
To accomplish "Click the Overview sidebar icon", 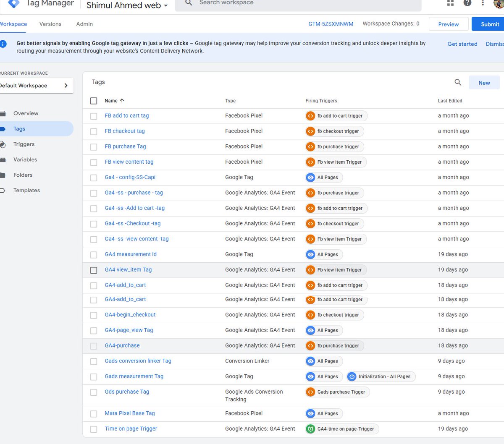I will (3, 113).
